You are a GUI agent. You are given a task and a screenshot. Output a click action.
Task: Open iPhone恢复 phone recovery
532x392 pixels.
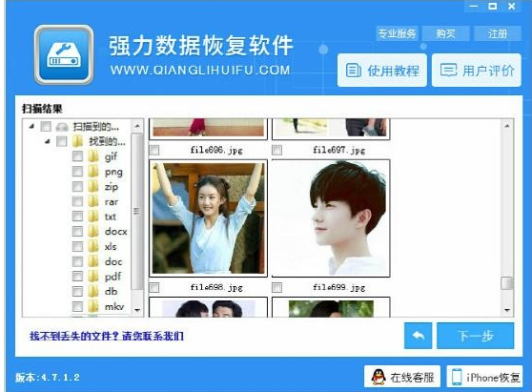(484, 377)
